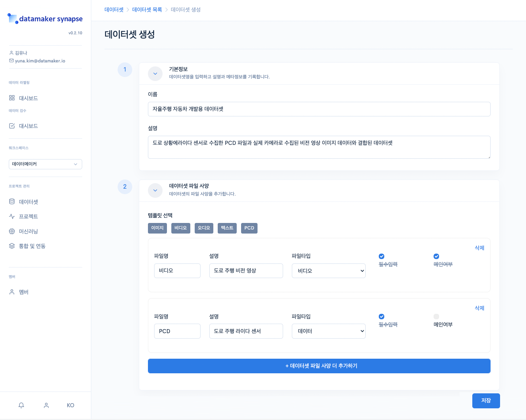
Task: Enable 메인여부 for the PCD file row
Action: tap(436, 316)
